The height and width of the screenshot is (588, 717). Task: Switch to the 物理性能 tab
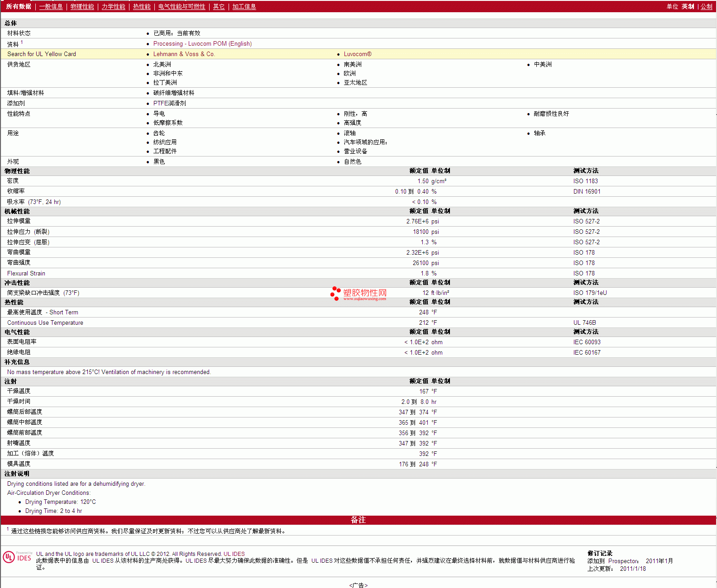point(82,6)
